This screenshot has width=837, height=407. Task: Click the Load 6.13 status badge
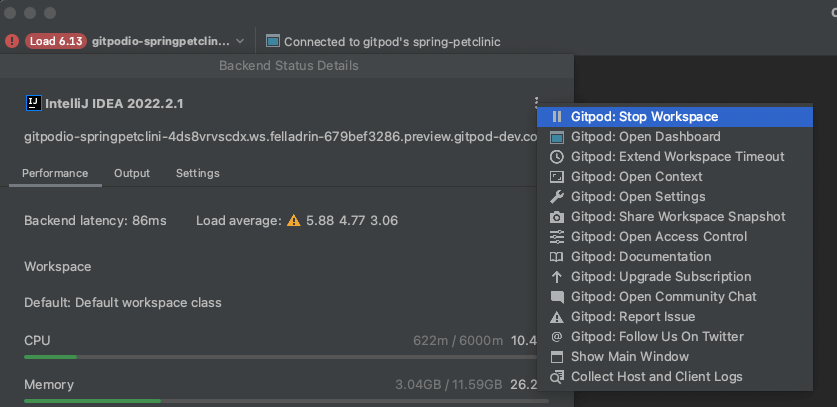(56, 42)
